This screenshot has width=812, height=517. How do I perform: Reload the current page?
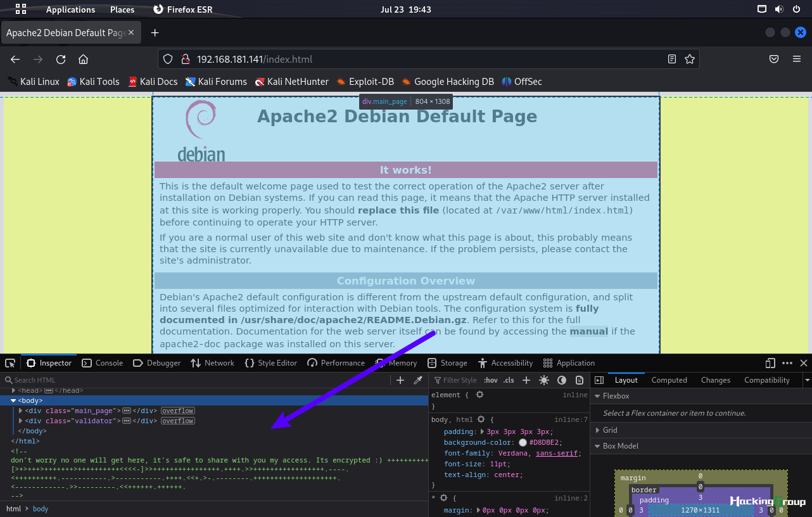point(61,59)
